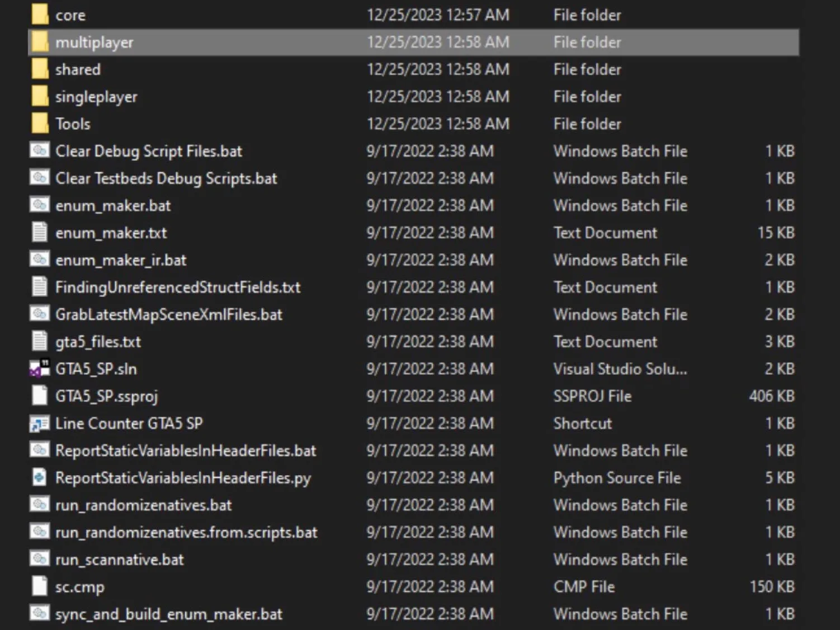The height and width of the screenshot is (630, 840).
Task: Click the 150 KB size value
Action: (x=772, y=586)
